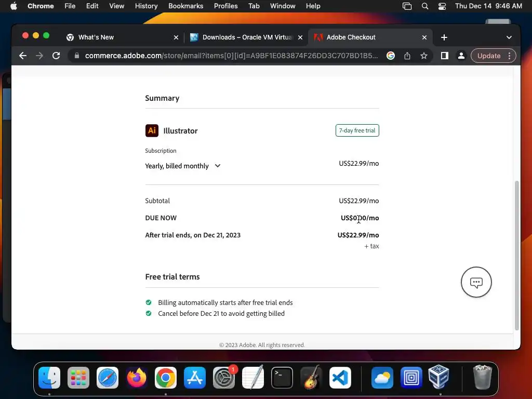Click the Free trial terms heading
Screen dimensions: 532x399
point(172,277)
